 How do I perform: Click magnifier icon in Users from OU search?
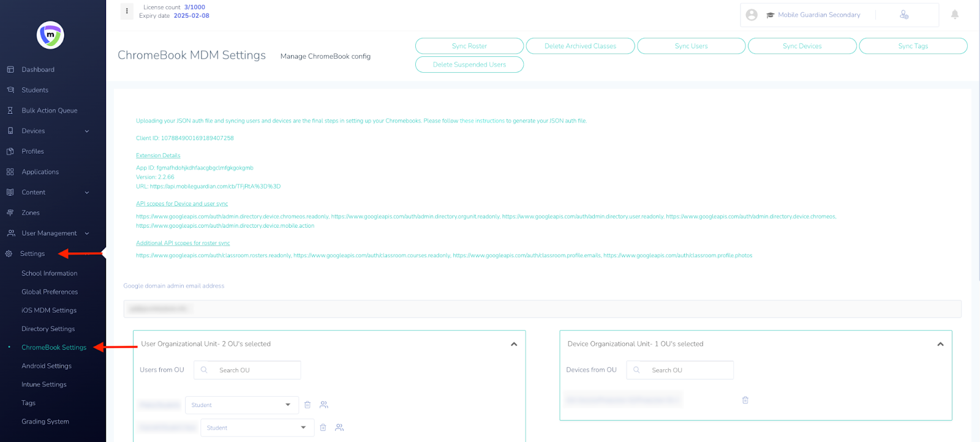point(204,370)
